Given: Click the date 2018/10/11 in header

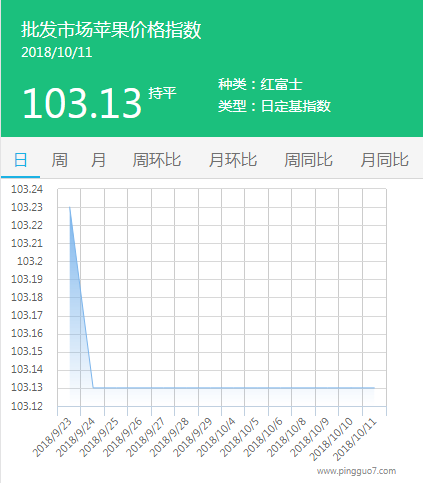Looking at the screenshot, I should (x=57, y=52).
